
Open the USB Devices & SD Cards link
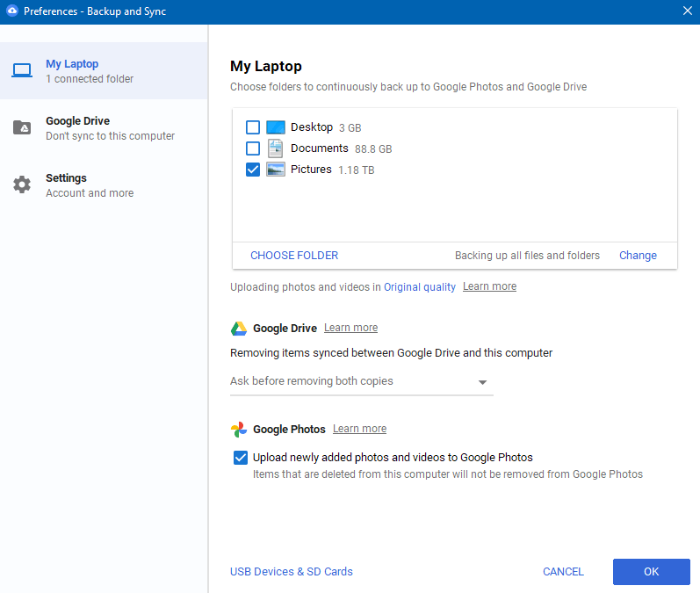tap(292, 572)
